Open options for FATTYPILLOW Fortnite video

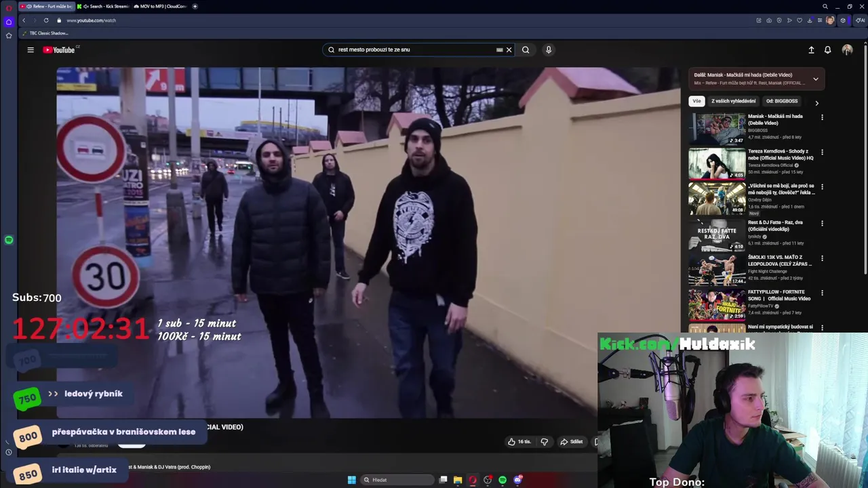822,293
